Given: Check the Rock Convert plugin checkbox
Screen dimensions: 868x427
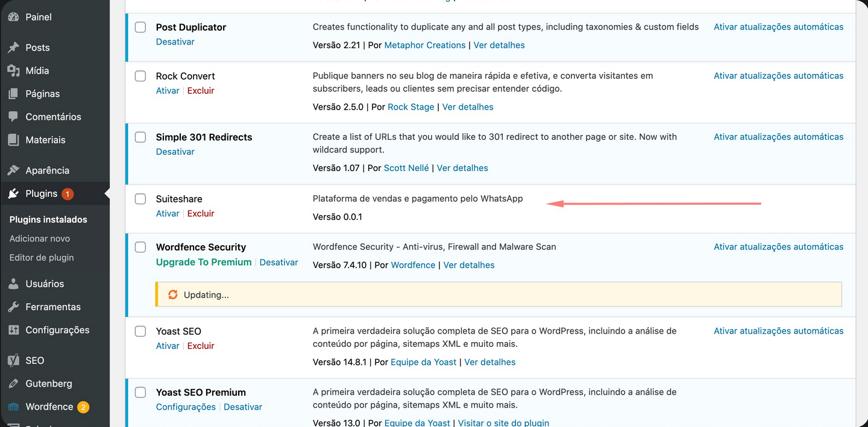Looking at the screenshot, I should [140, 76].
